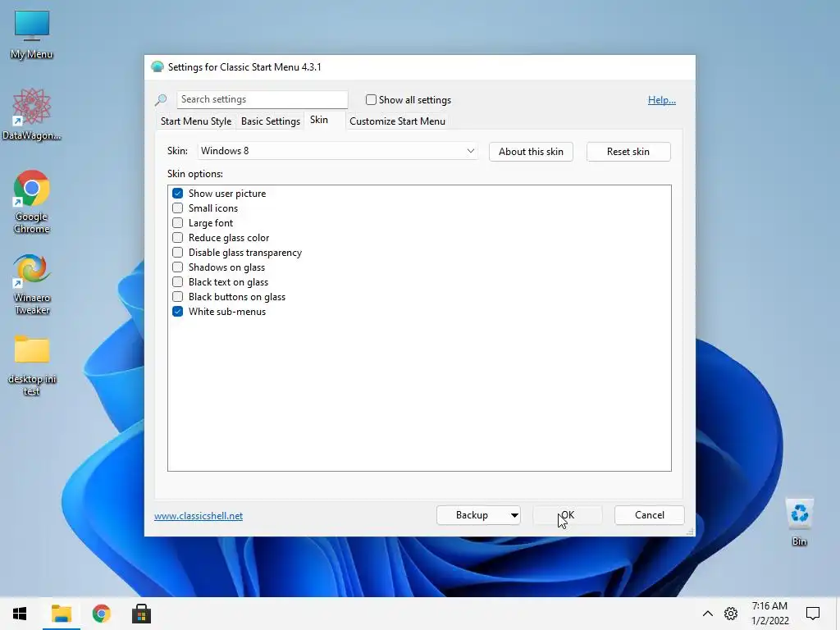
Task: Open the My Menu desktop icon
Action: point(32,34)
